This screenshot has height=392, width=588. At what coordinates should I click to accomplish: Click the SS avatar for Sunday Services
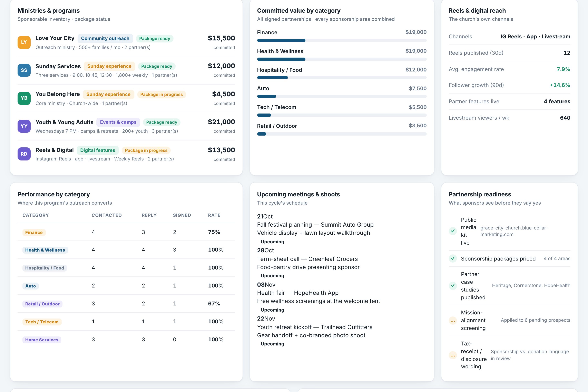[24, 70]
